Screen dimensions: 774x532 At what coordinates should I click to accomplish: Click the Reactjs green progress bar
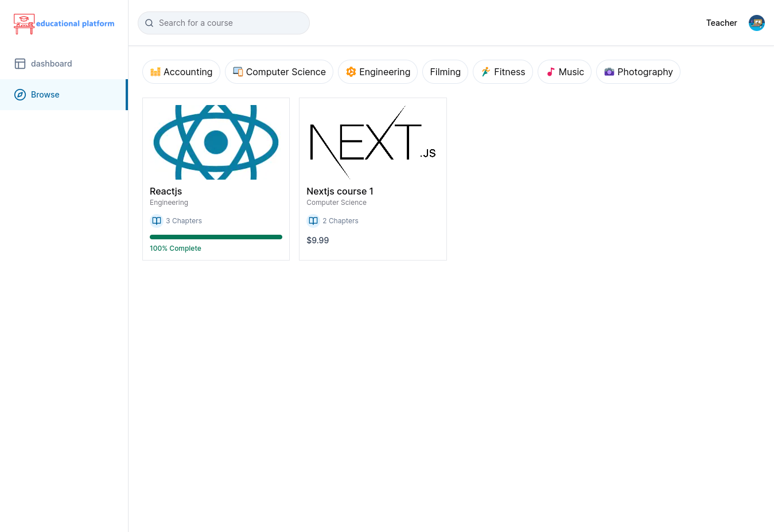216,237
